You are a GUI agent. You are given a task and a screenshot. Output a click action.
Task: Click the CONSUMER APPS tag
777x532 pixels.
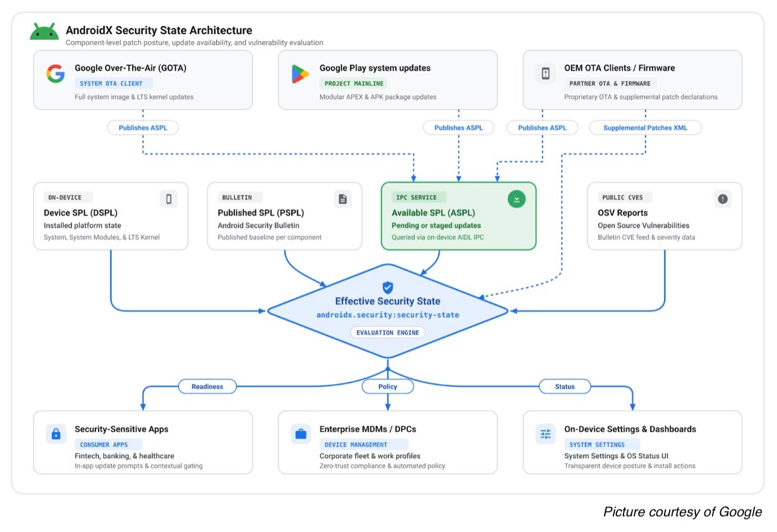click(108, 445)
